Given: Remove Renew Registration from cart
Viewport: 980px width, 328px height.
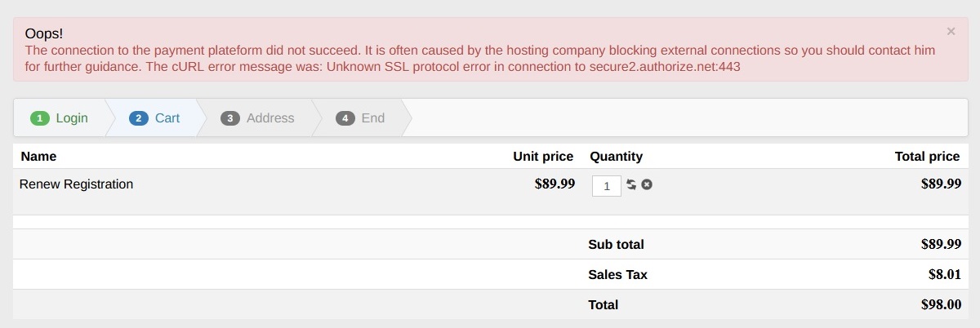Looking at the screenshot, I should (x=647, y=185).
